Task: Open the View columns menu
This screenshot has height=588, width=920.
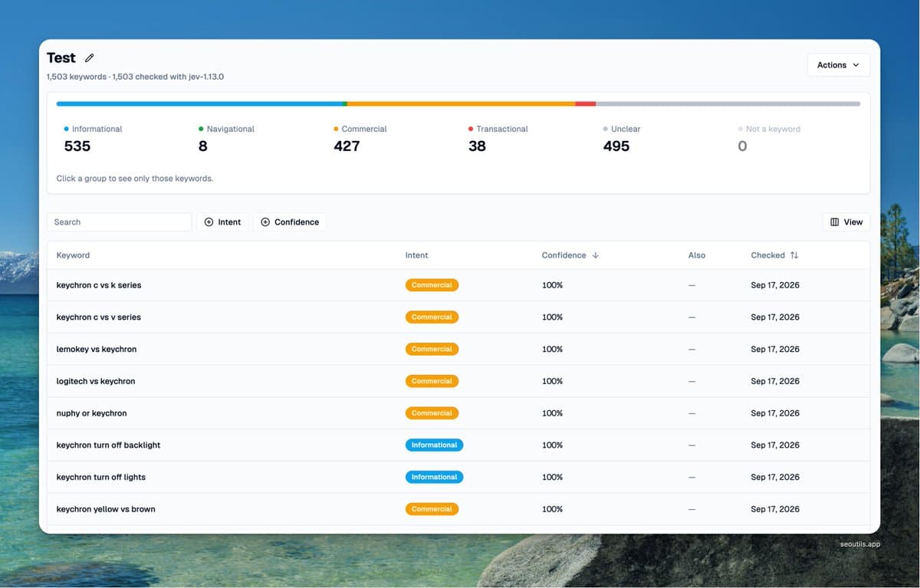Action: pos(846,222)
